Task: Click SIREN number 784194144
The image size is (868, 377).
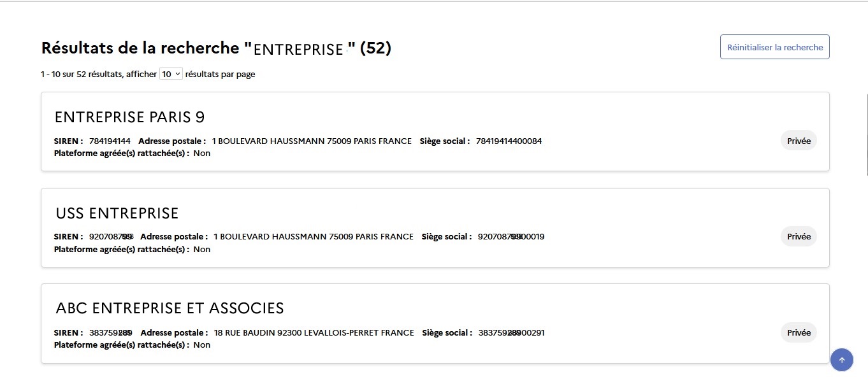Action: coord(110,141)
